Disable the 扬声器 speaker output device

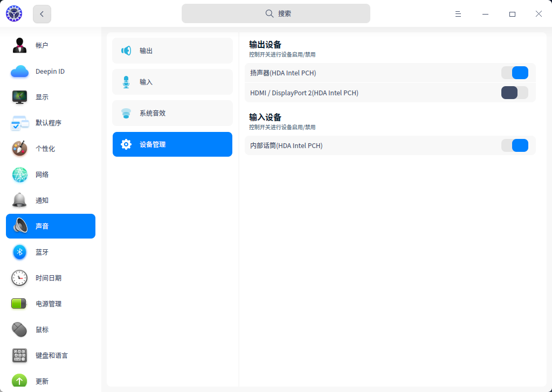click(x=514, y=73)
